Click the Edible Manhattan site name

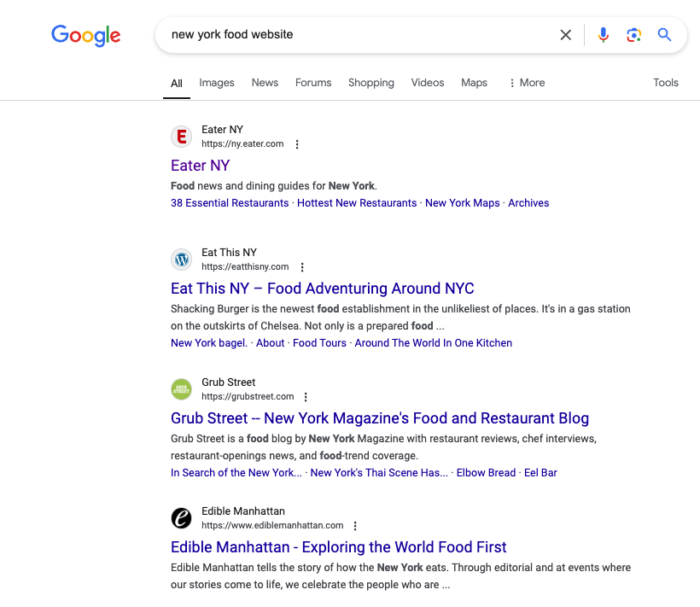coord(243,511)
